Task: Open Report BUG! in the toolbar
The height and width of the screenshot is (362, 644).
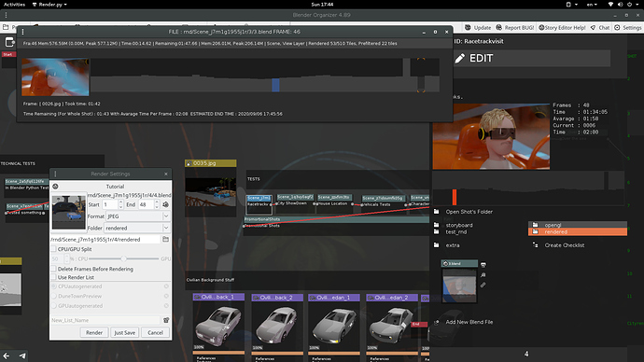Action: pyautogui.click(x=515, y=27)
